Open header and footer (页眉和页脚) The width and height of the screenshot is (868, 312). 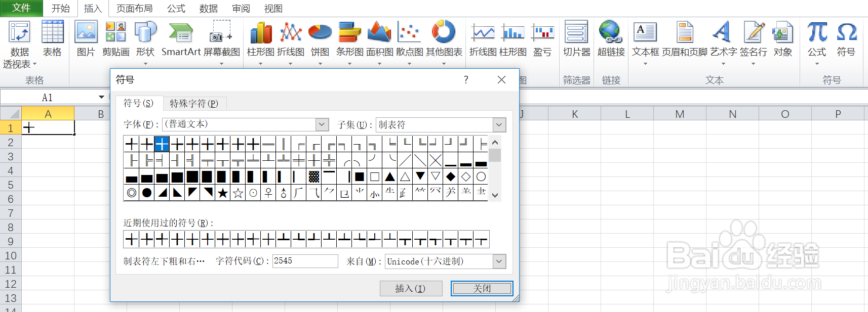click(685, 39)
